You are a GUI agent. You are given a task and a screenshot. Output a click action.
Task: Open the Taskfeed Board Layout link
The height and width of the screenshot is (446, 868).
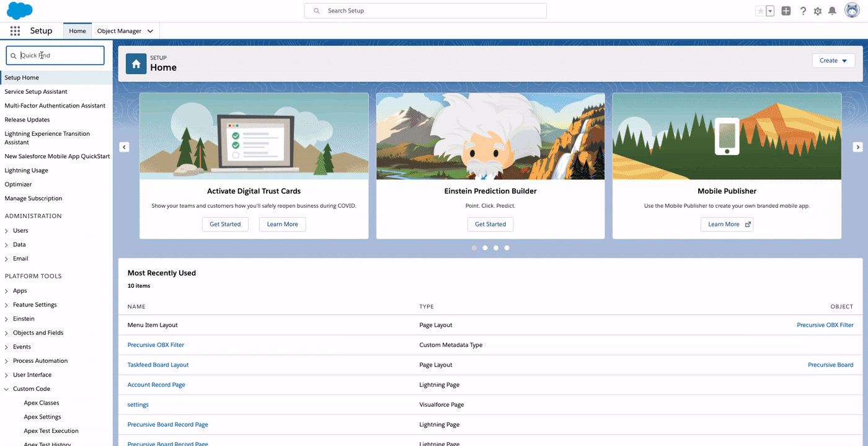(x=158, y=365)
